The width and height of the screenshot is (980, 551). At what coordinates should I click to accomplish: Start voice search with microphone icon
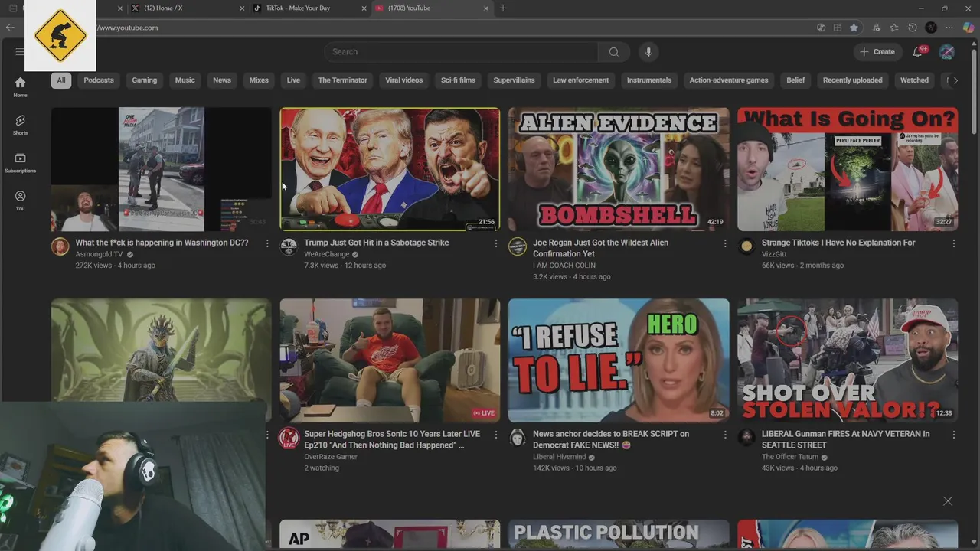click(x=648, y=52)
